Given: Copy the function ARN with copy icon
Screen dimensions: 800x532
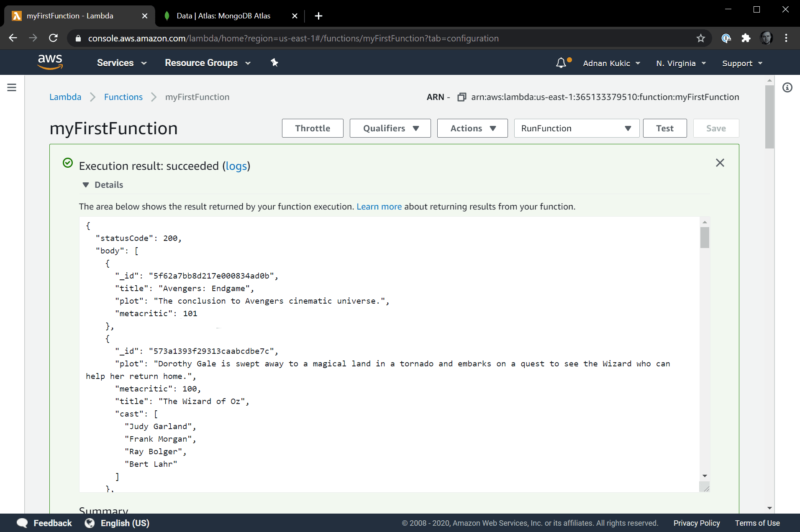Looking at the screenshot, I should pos(462,97).
